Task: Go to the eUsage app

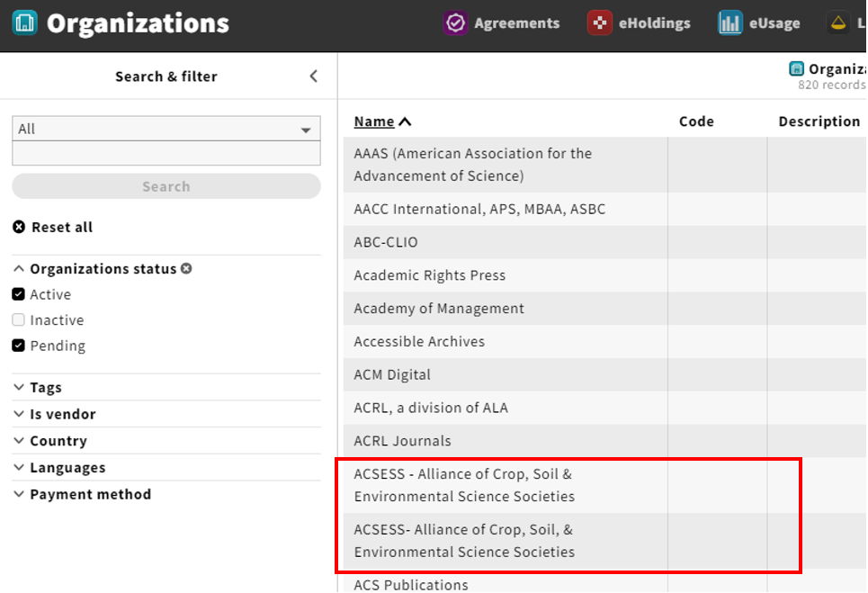Action: (759, 22)
